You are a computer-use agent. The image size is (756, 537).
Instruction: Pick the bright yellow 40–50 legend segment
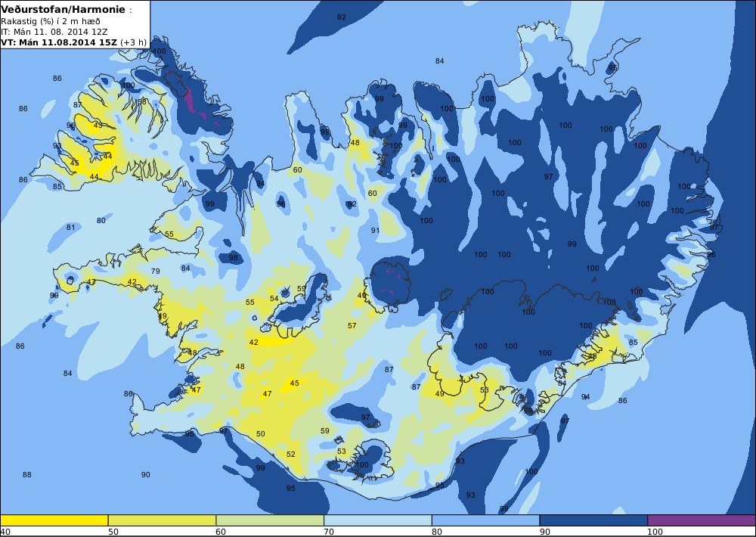[x=54, y=520]
